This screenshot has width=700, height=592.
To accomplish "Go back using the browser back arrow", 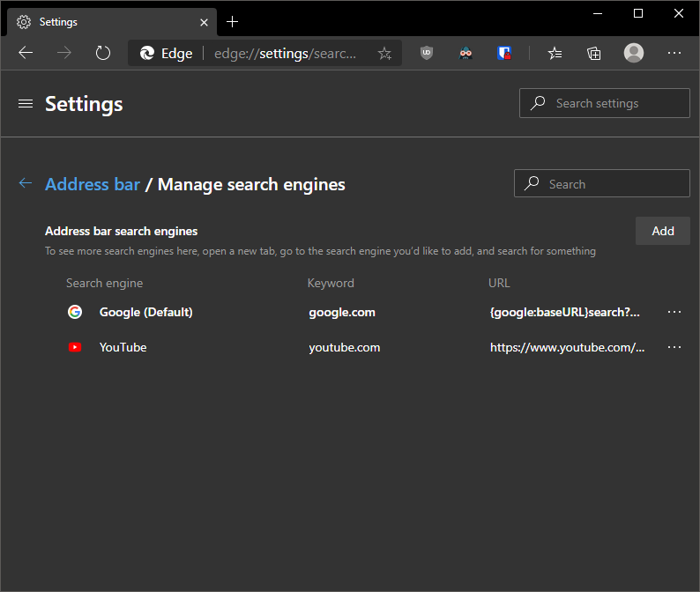I will pyautogui.click(x=26, y=53).
